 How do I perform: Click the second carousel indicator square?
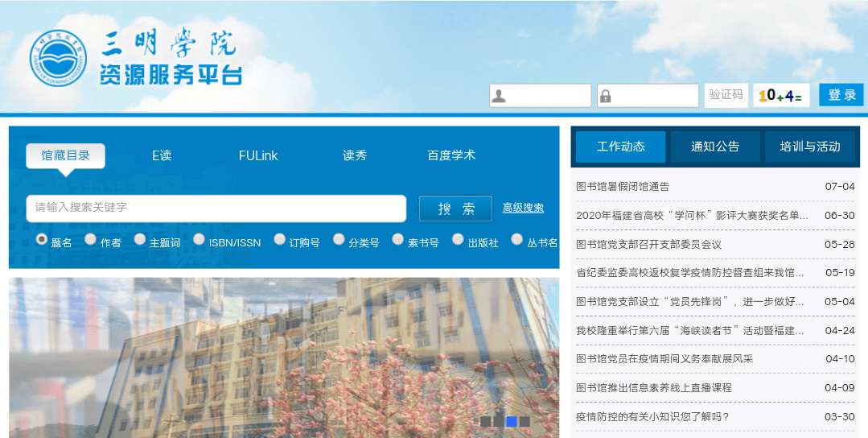[499, 421]
